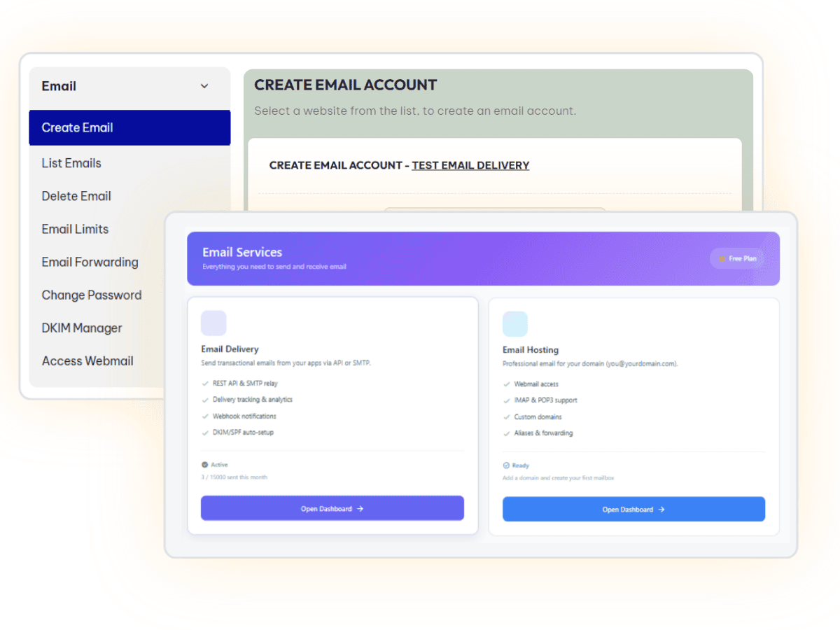
Task: Click checkmark beside REST API & SMTP relay
Action: coord(205,384)
